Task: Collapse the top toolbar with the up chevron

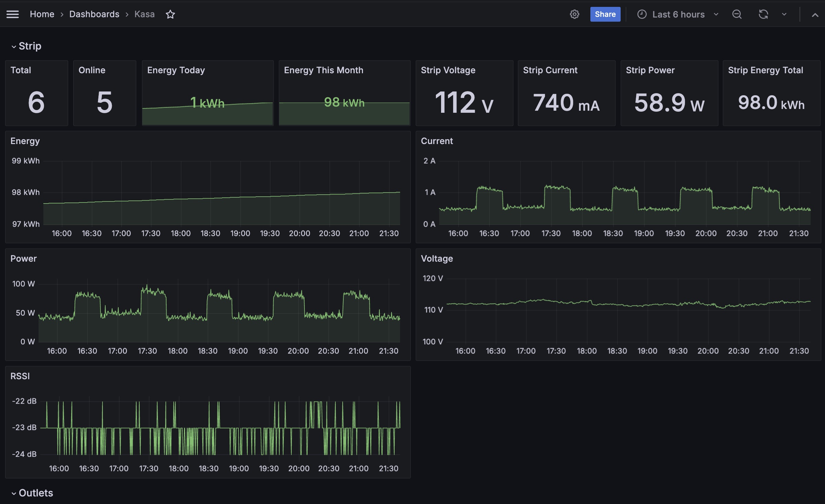Action: click(815, 14)
